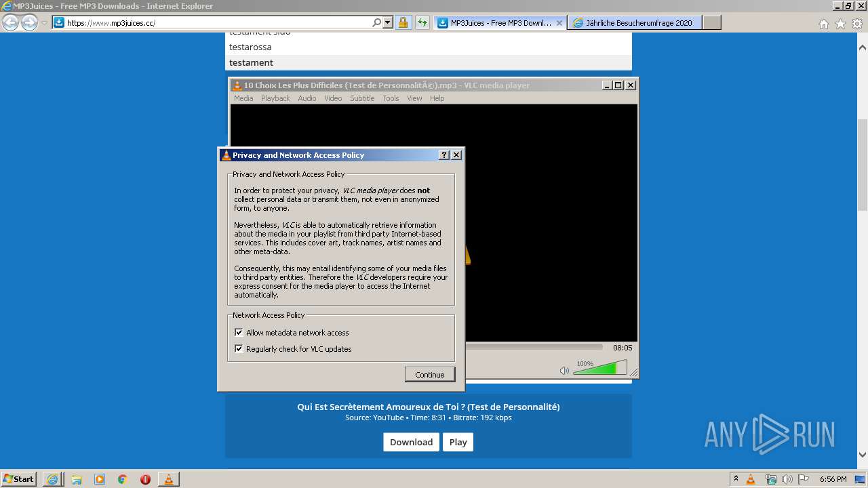The width and height of the screenshot is (868, 488).
Task: Click the security lock icon
Action: pyautogui.click(x=403, y=22)
